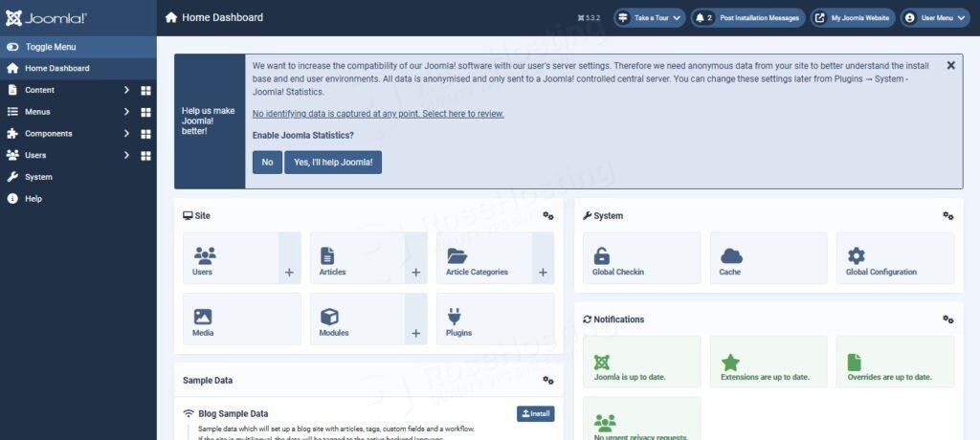
Task: Click 'Overrides are up to date' notification
Action: (x=896, y=362)
